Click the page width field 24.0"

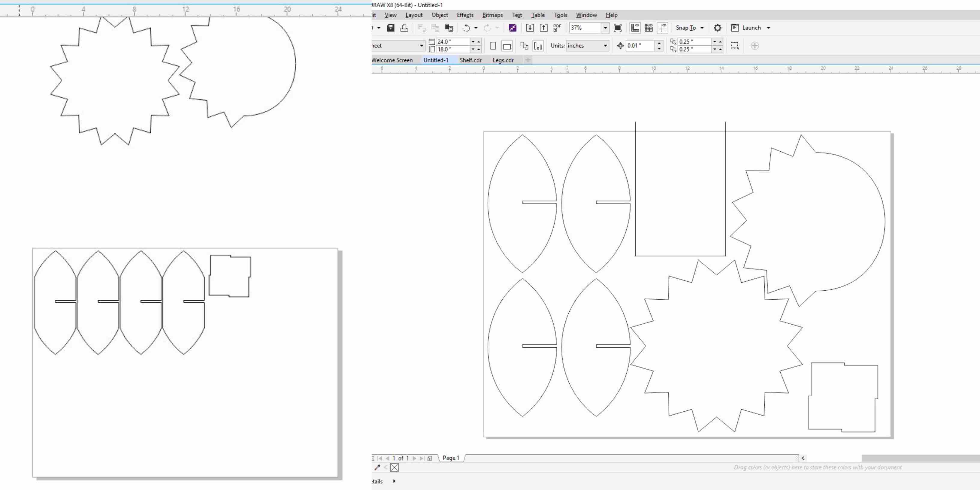453,41
